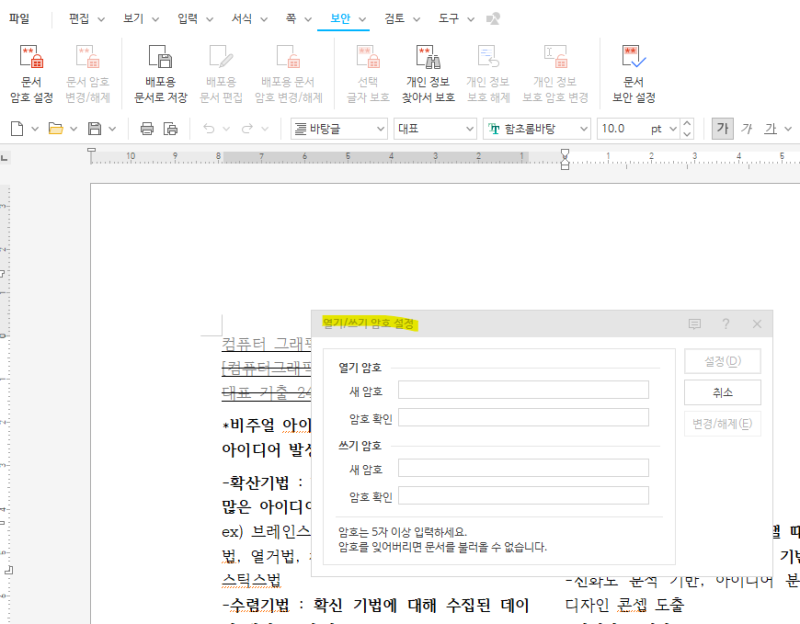Click the ruler tab type selector
This screenshot has width=800, height=624.
(x=5, y=158)
